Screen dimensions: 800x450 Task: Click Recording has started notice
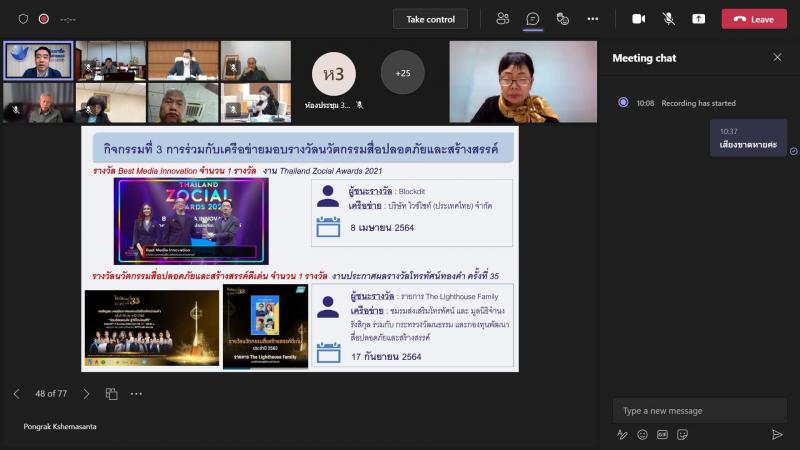pos(698,103)
